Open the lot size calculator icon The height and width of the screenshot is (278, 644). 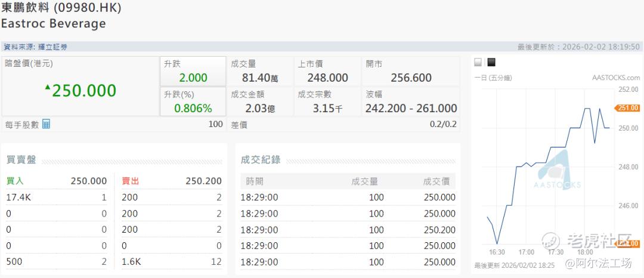click(x=46, y=124)
